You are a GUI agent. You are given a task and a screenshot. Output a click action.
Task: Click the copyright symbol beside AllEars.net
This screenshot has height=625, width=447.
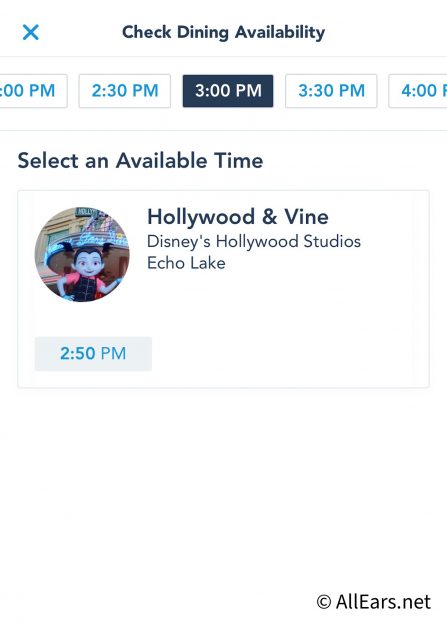[x=324, y=602]
